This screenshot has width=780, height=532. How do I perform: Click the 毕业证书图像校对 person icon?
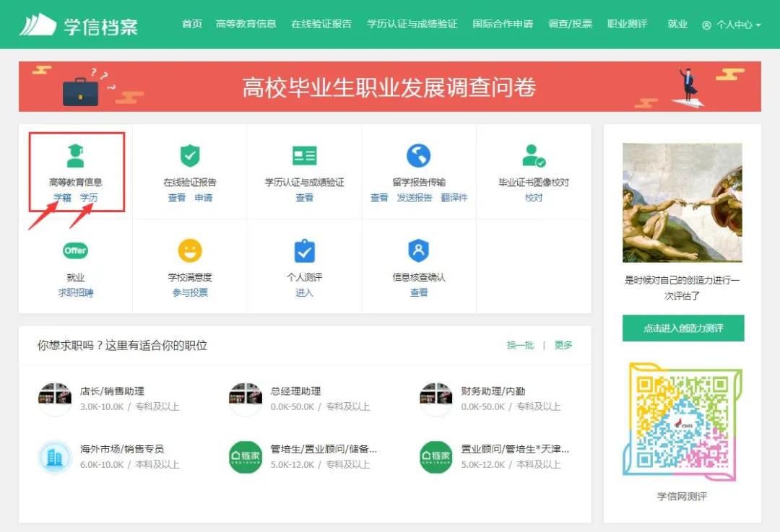click(x=533, y=154)
